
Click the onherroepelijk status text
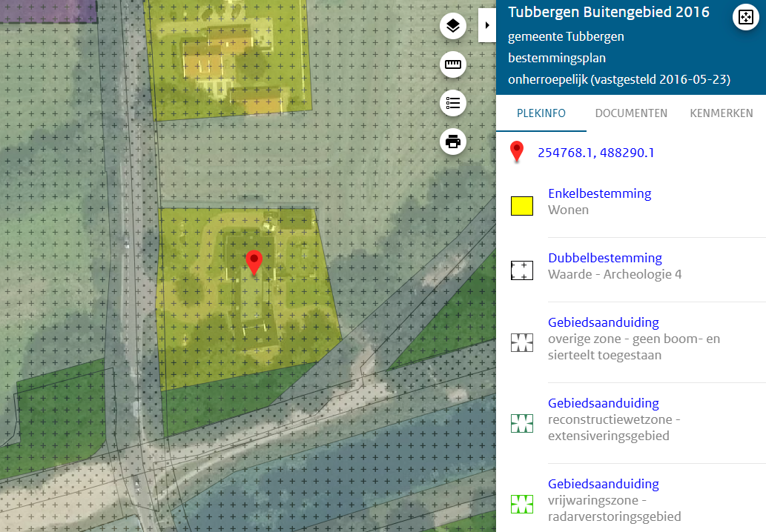pos(619,79)
